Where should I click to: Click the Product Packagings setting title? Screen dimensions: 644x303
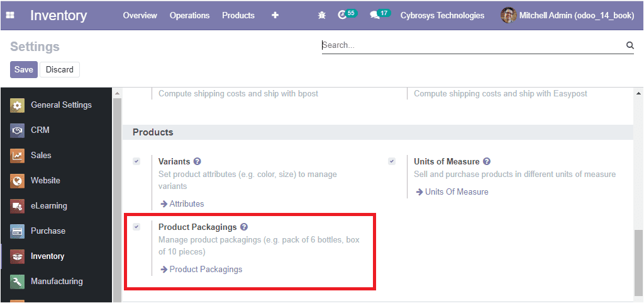(x=197, y=227)
